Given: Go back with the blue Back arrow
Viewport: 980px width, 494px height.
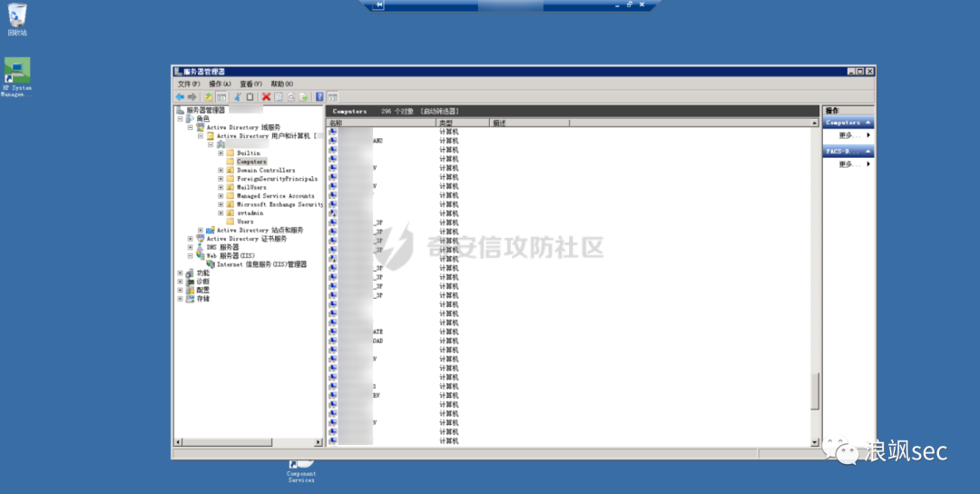Looking at the screenshot, I should [x=180, y=97].
